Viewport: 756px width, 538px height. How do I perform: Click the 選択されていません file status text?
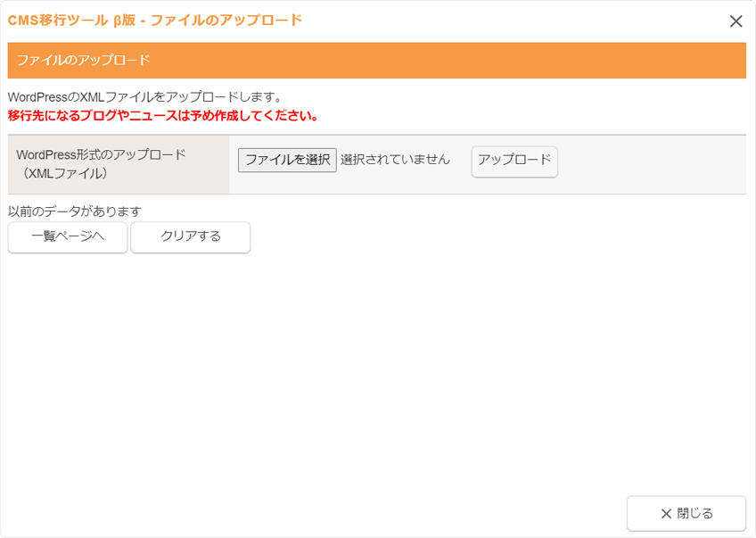coord(395,160)
